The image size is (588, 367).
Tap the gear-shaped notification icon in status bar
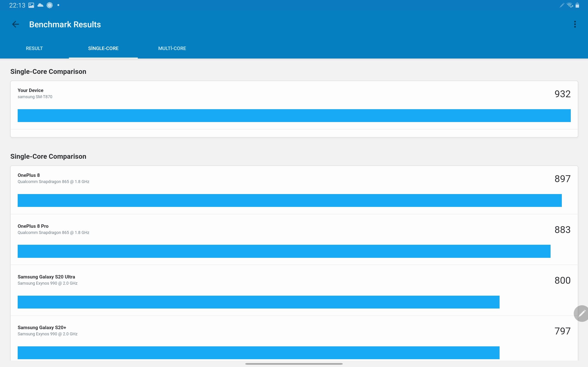(50, 5)
